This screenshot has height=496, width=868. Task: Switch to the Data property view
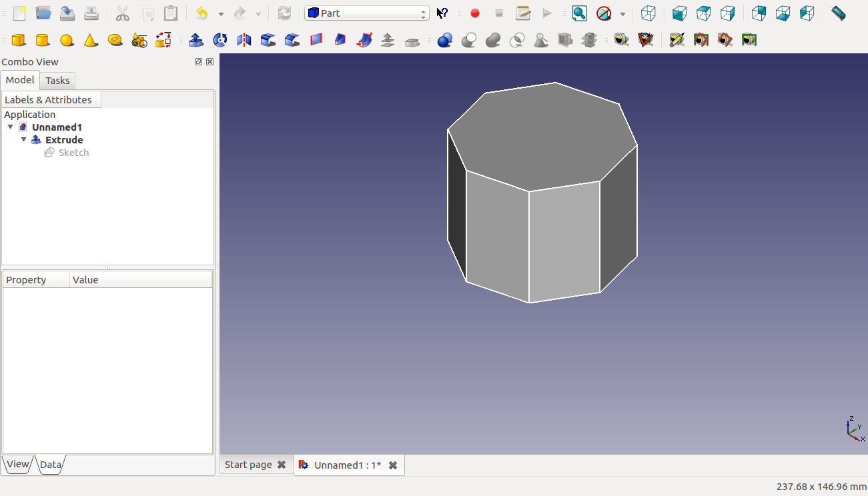pyautogui.click(x=51, y=464)
